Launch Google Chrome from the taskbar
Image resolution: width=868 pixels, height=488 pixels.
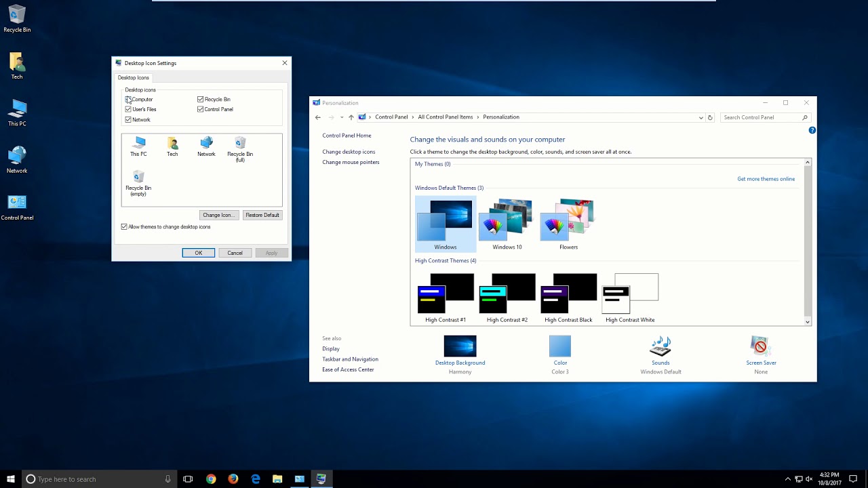click(x=210, y=479)
